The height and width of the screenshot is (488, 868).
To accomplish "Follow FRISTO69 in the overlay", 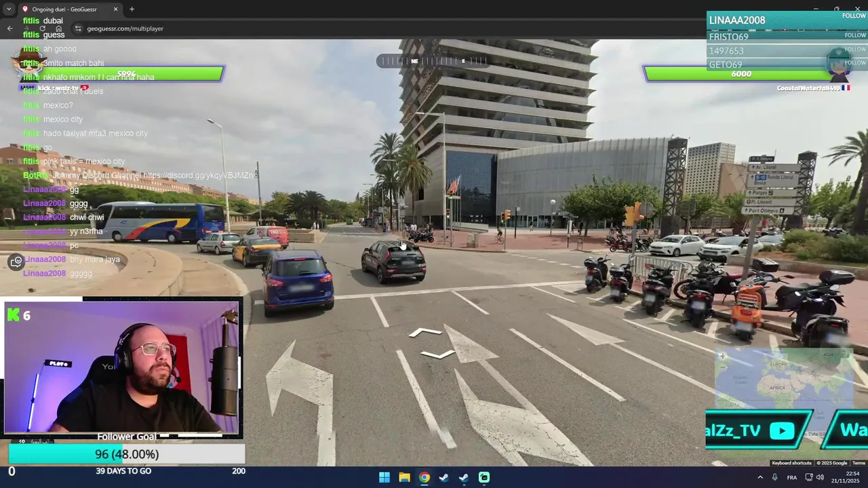I will (855, 35).
